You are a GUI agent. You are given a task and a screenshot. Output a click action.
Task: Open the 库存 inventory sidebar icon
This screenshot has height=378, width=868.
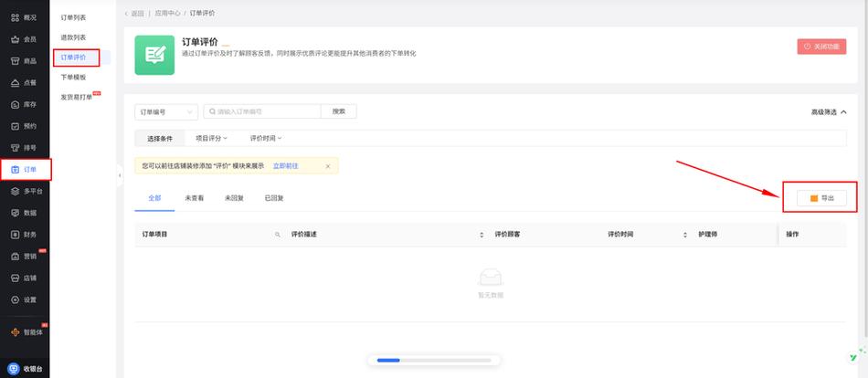[x=16, y=104]
